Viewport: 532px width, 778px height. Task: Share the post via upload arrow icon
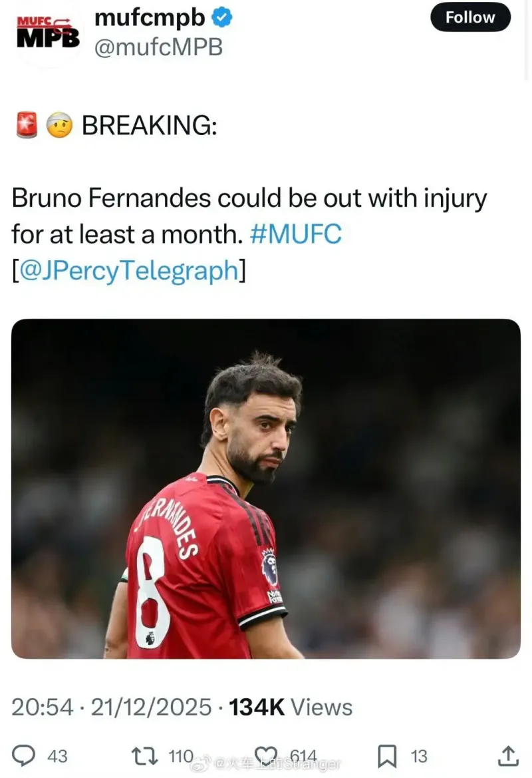tap(507, 756)
